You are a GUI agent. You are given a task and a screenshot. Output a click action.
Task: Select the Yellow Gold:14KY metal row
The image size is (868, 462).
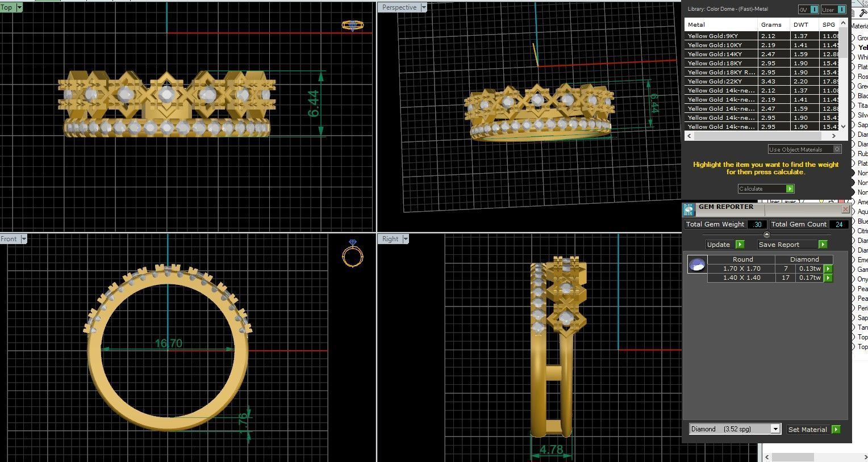pyautogui.click(x=762, y=54)
